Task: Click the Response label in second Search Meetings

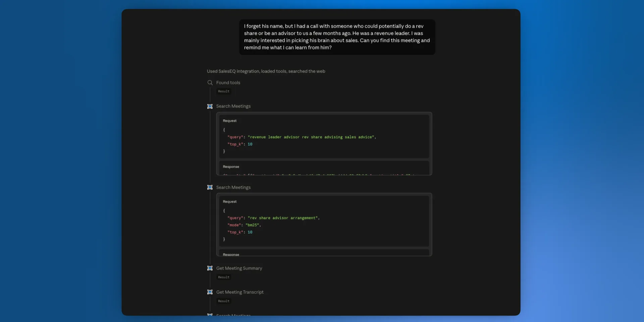Action: pos(231,255)
